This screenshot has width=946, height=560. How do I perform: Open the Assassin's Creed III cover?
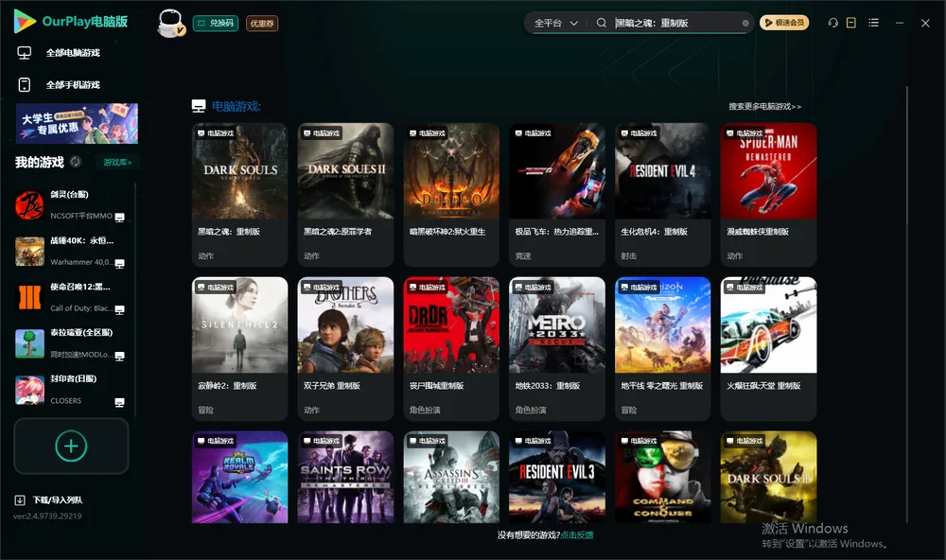click(451, 477)
